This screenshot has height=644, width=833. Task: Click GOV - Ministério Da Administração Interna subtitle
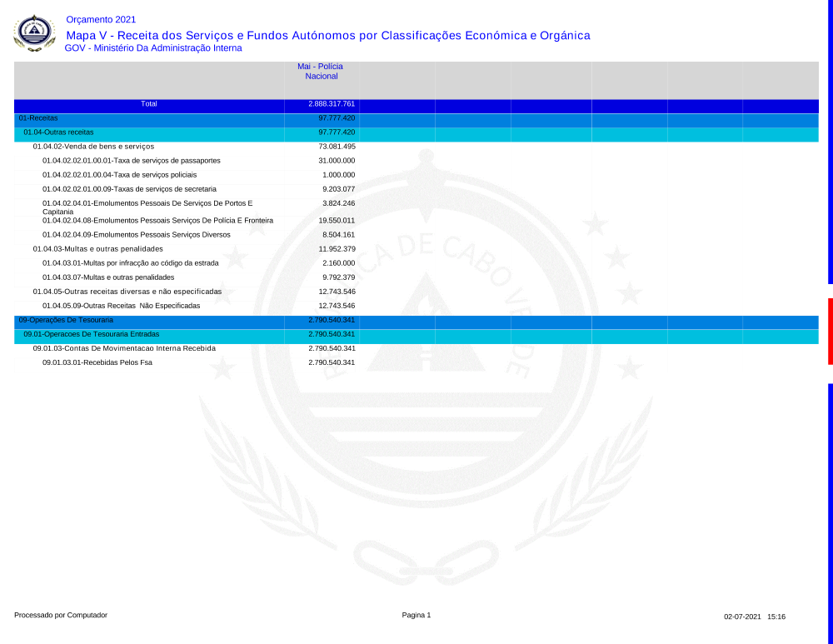click(153, 48)
